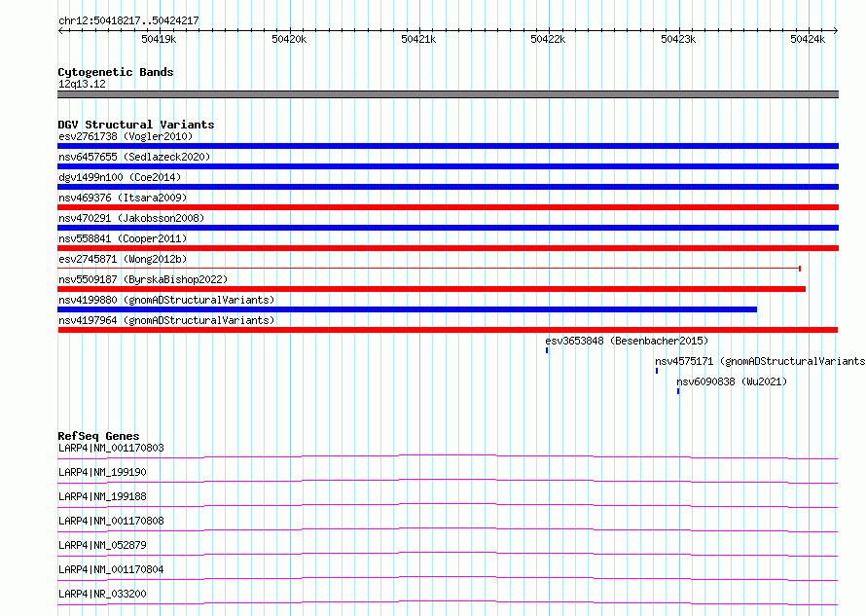This screenshot has height=616, width=866.
Task: Click the thin red esv2745871 (Wong2012b) line
Action: tap(429, 269)
